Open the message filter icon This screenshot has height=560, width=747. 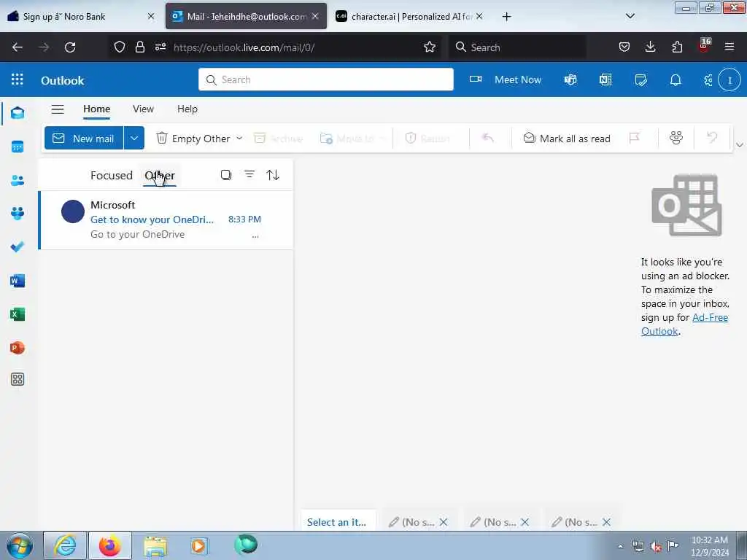tap(249, 175)
